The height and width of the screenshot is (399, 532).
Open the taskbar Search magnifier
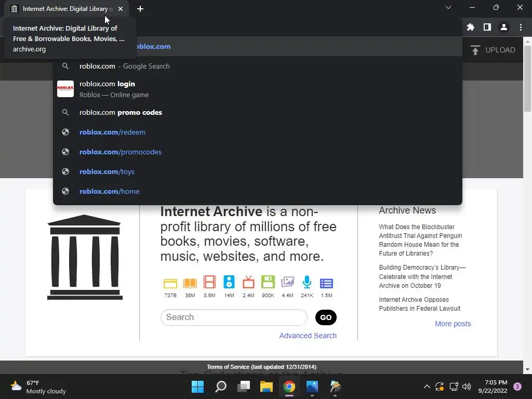pyautogui.click(x=220, y=387)
